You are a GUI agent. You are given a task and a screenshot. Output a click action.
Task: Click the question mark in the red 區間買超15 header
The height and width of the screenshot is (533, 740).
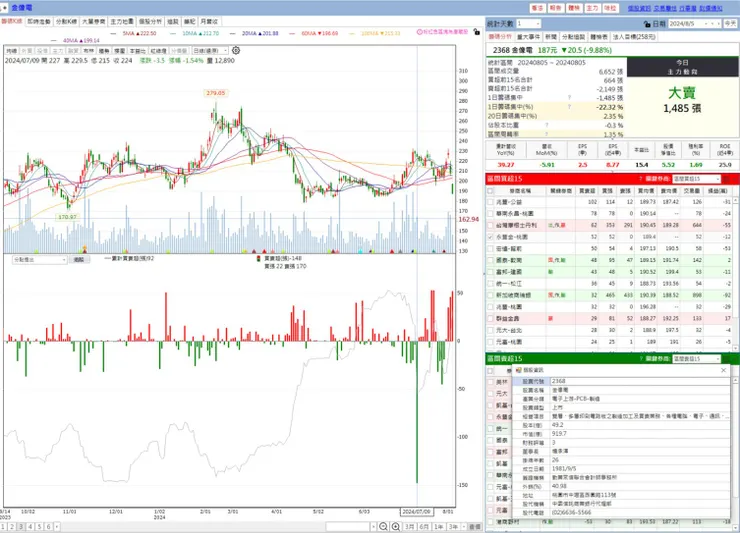[640, 179]
